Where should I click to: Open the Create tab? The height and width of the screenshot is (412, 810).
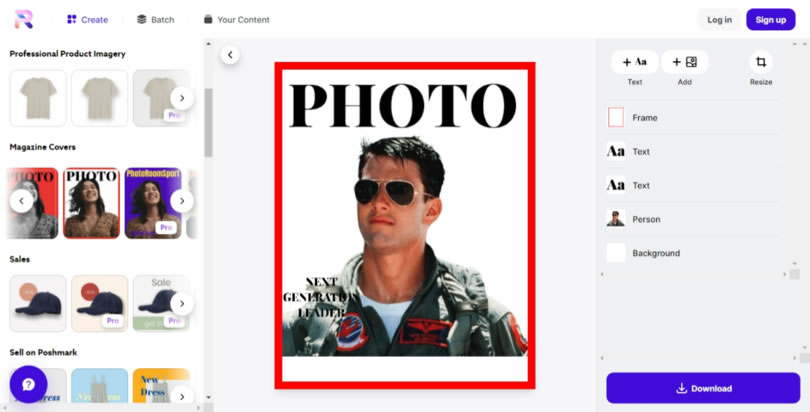(x=87, y=20)
